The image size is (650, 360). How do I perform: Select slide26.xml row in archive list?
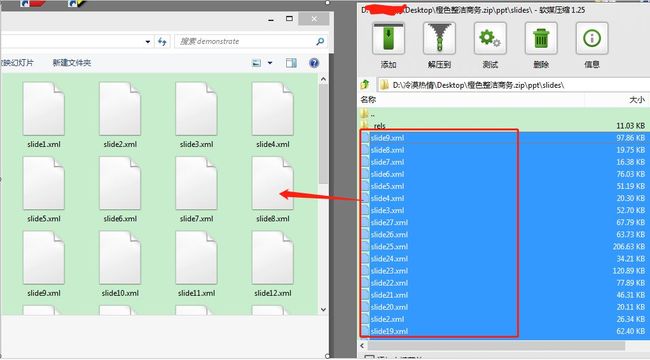pos(503,234)
